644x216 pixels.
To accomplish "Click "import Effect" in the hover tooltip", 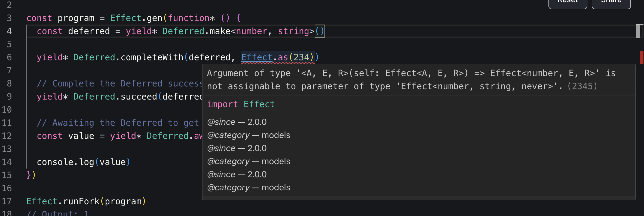I will click(x=241, y=104).
